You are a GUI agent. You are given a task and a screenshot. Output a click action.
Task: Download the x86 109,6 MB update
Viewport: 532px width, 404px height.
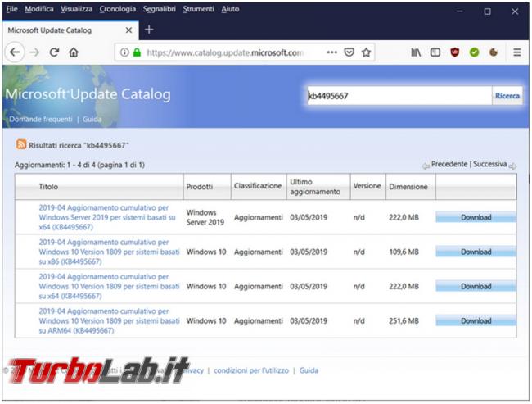[x=476, y=252]
